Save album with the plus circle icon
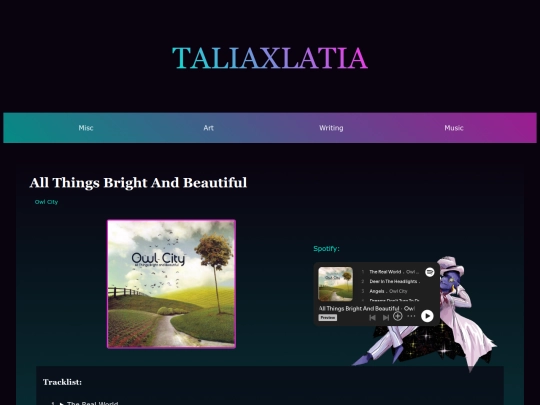 coord(398,316)
